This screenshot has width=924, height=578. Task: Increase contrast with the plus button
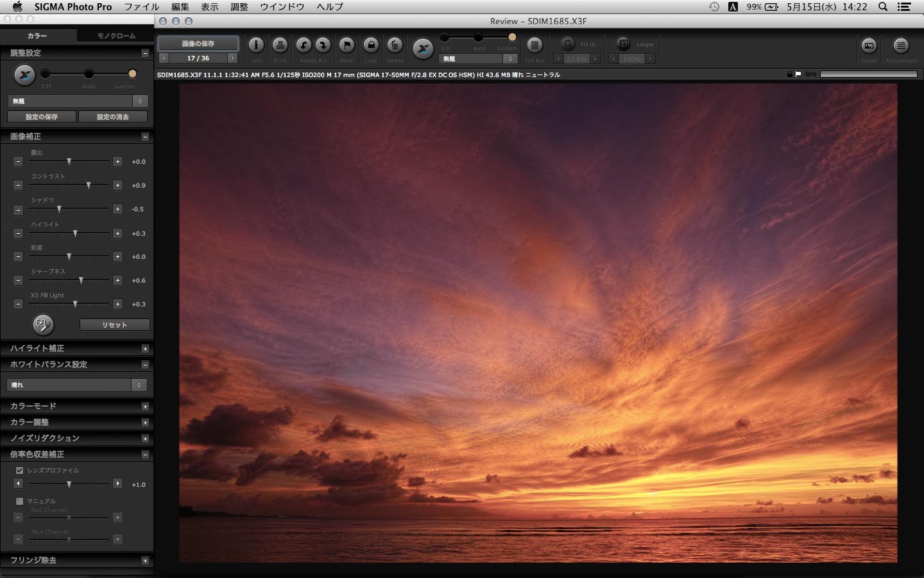click(117, 185)
